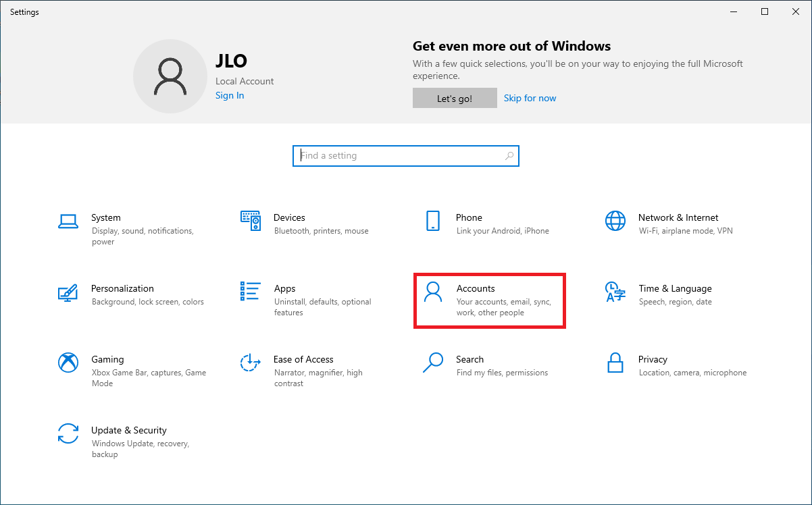Click 'Xbox Game Bar, captures, Game Mode' text
The height and width of the screenshot is (505, 812).
tap(149, 378)
